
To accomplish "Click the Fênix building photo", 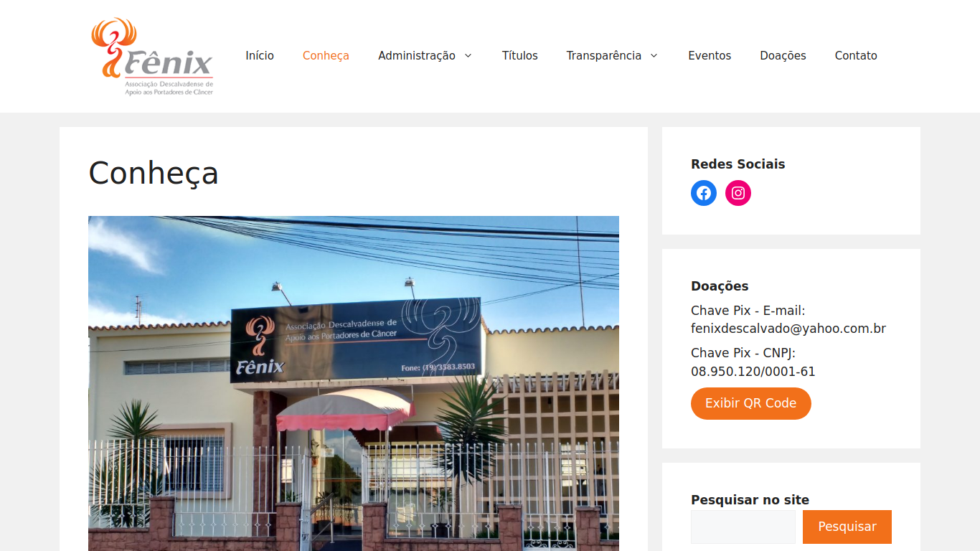I will (x=354, y=383).
